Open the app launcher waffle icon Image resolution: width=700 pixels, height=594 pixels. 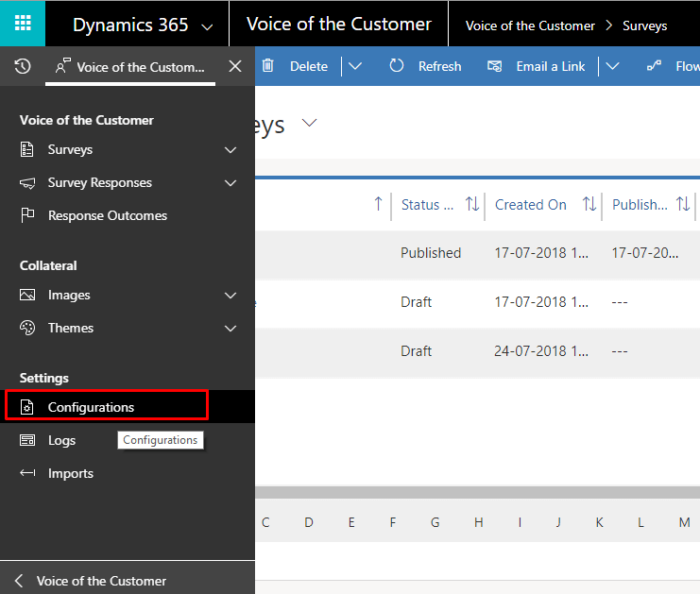(x=23, y=23)
